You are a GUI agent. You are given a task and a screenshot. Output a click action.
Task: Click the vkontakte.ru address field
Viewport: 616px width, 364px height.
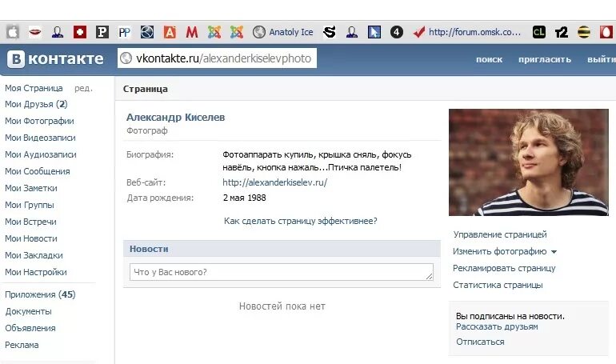pyautogui.click(x=217, y=58)
